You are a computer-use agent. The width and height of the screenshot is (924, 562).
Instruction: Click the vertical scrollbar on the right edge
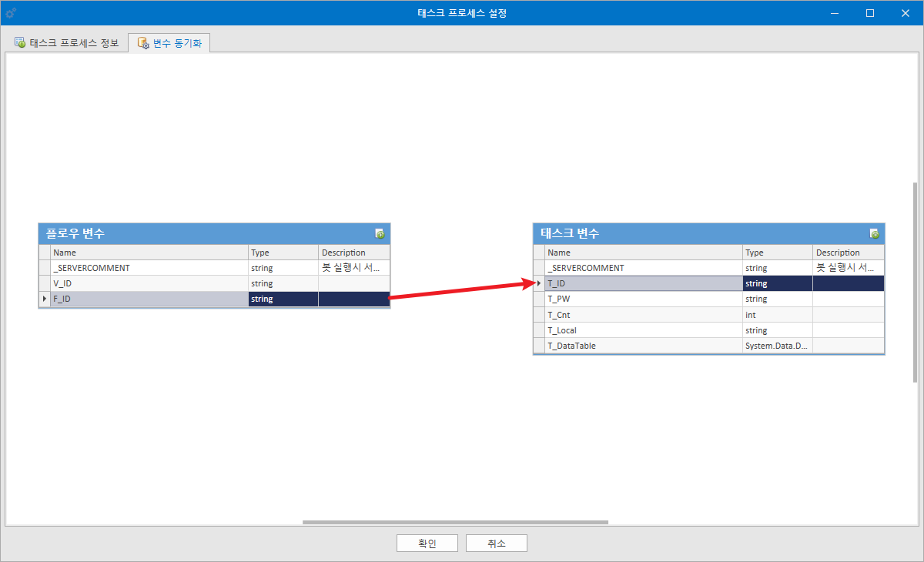pyautogui.click(x=915, y=283)
